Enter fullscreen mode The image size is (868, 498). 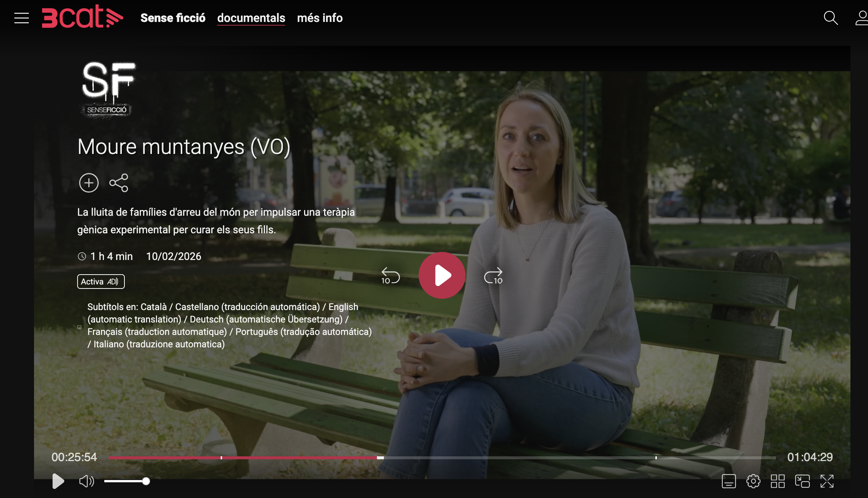pos(827,481)
